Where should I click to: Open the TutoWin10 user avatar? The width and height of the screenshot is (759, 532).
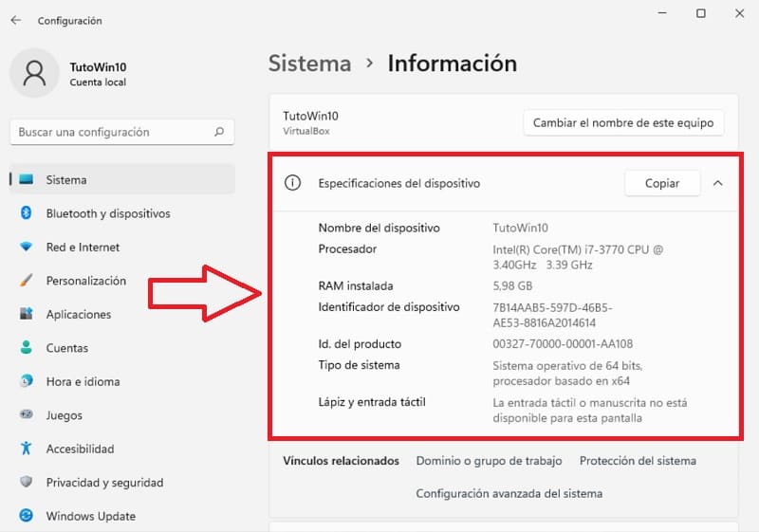tap(34, 73)
